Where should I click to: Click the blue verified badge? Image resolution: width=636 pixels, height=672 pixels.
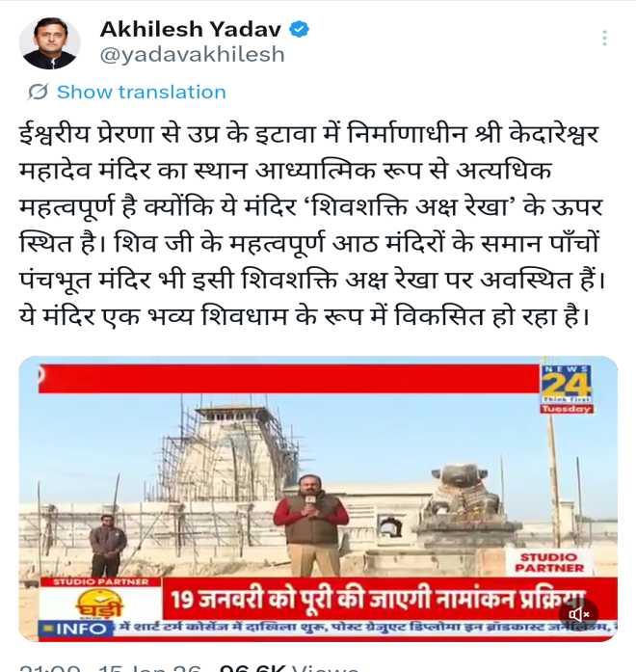pyautogui.click(x=299, y=29)
